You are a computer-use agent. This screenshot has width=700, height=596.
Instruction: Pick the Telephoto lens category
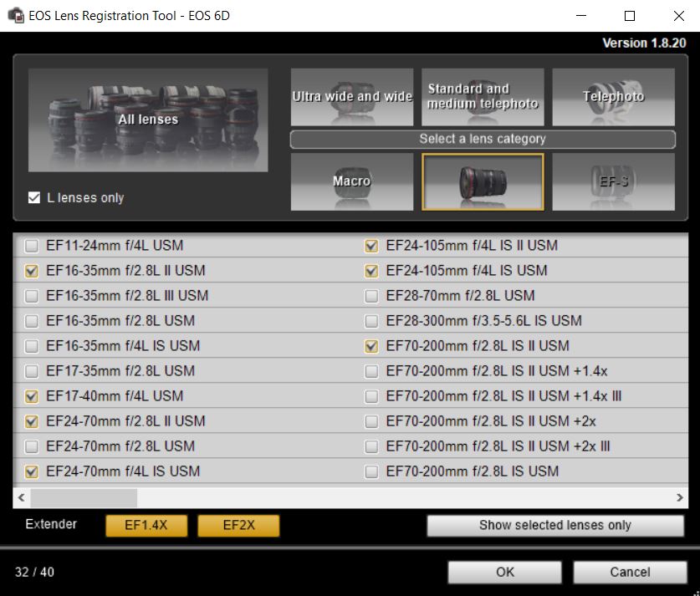coord(613,97)
